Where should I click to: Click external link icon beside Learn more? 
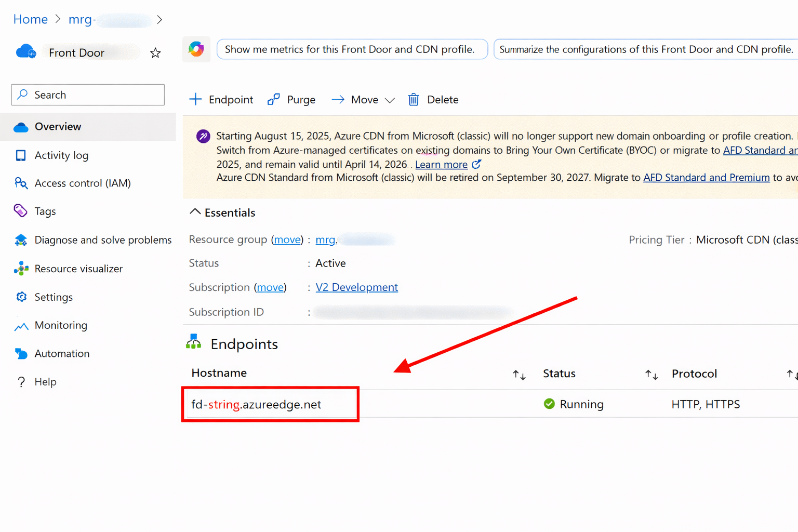(476, 164)
